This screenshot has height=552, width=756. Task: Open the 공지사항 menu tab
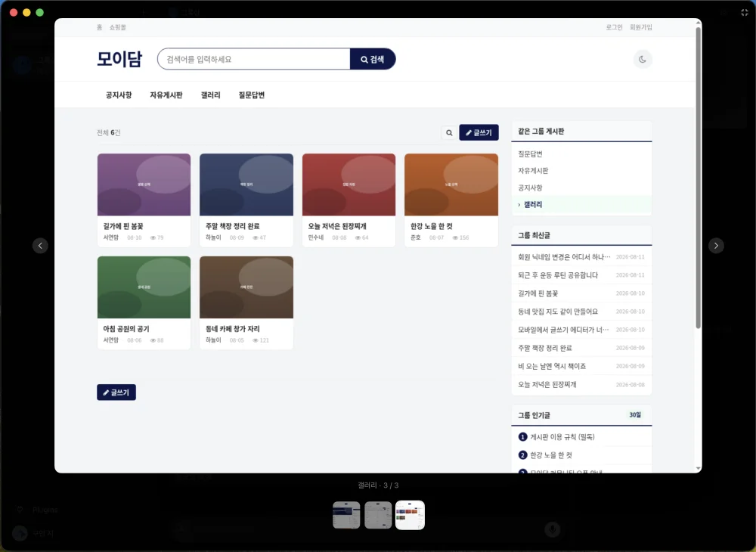point(119,95)
